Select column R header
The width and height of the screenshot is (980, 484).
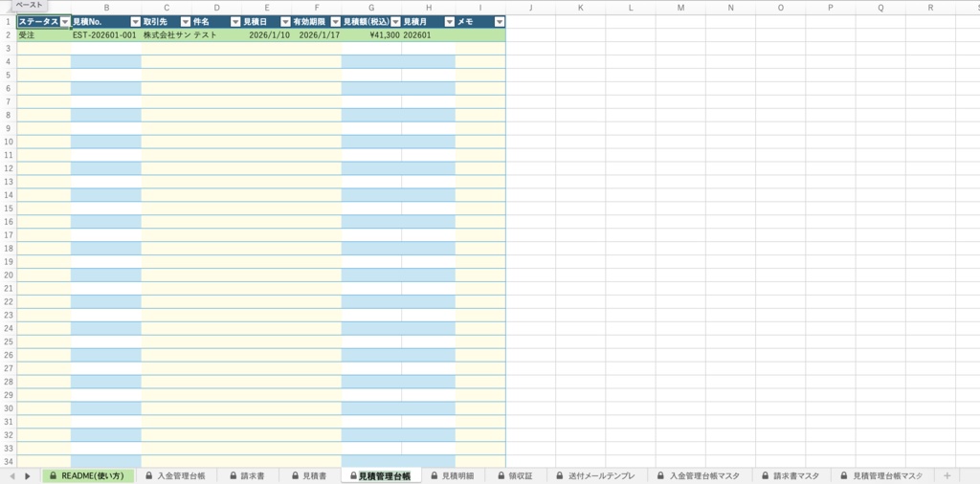tap(930, 8)
